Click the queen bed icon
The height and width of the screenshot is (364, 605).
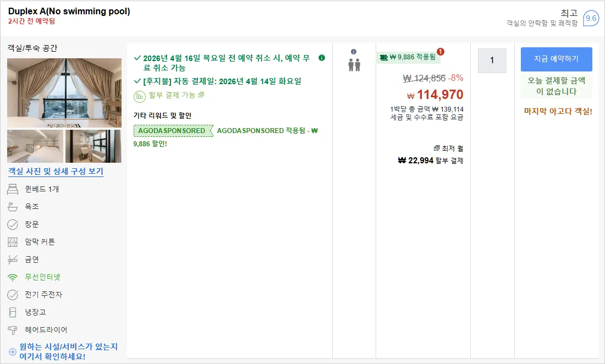(13, 189)
